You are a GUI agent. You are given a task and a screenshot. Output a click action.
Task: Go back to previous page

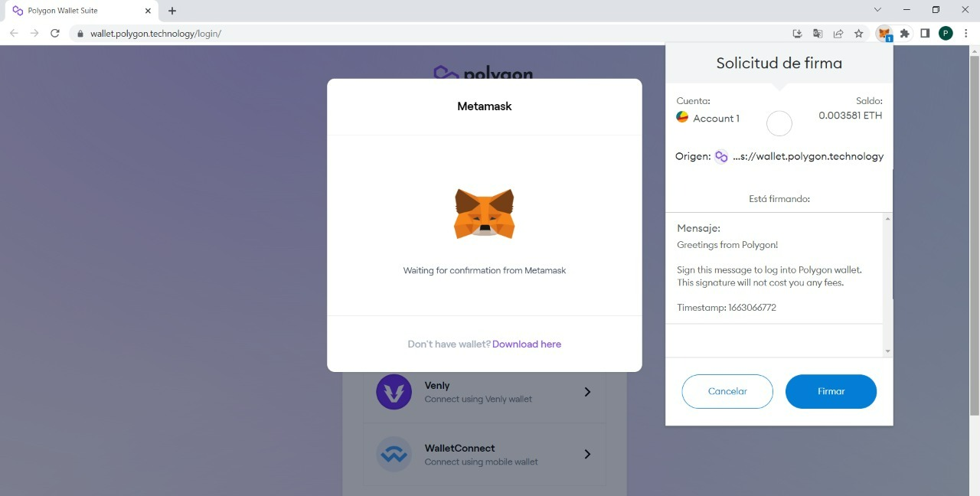[14, 34]
